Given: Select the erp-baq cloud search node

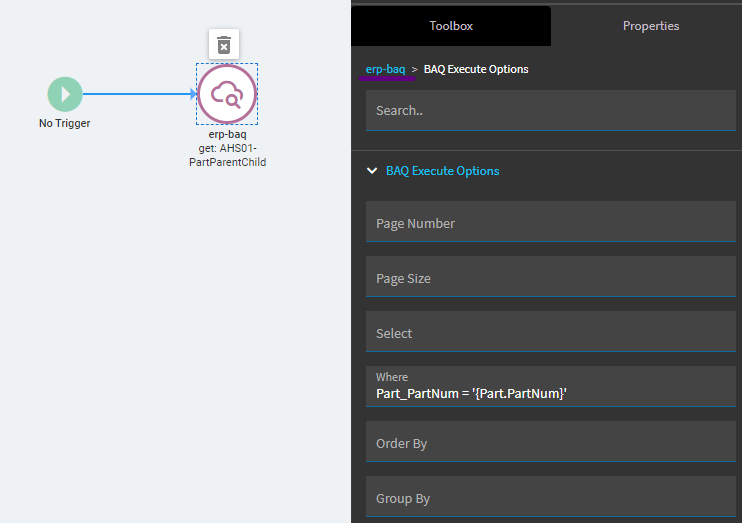Looking at the screenshot, I should (227, 95).
